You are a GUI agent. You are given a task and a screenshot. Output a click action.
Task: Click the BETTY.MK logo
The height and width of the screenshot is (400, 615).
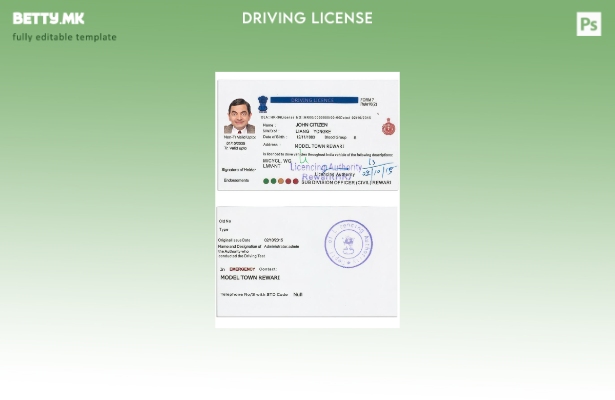(48, 18)
